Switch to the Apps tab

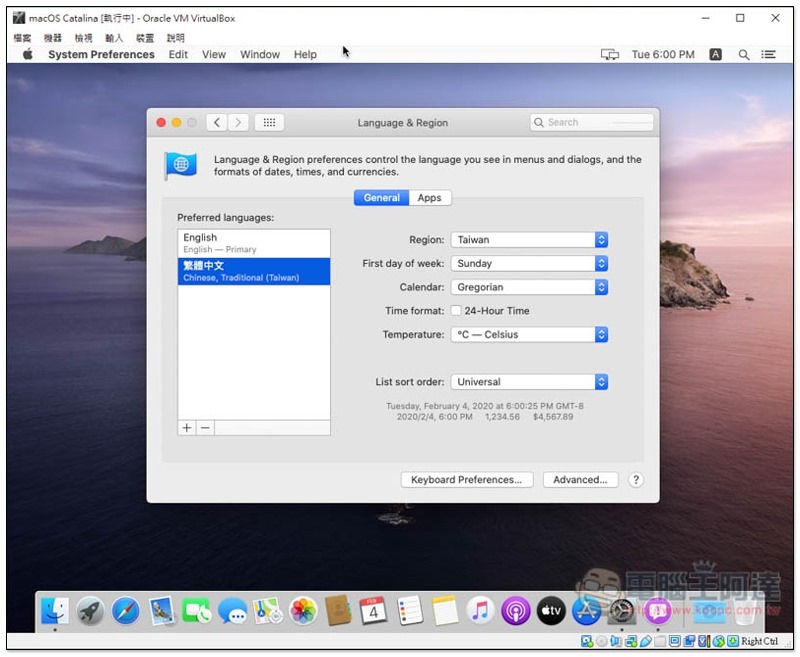(x=429, y=198)
